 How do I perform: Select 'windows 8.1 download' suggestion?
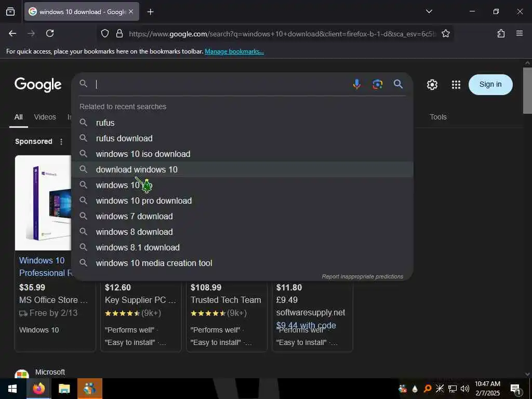[242, 248]
